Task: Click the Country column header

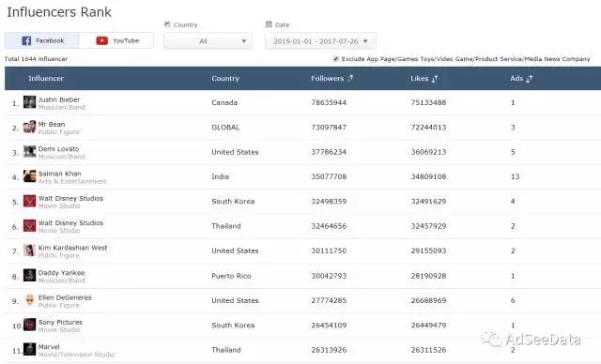Action: click(x=225, y=79)
